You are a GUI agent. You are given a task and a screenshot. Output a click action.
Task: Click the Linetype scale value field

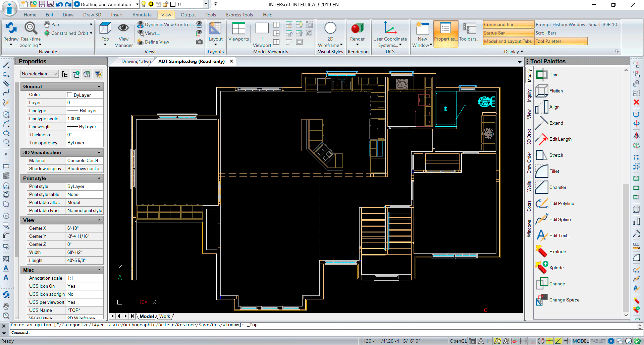click(84, 119)
